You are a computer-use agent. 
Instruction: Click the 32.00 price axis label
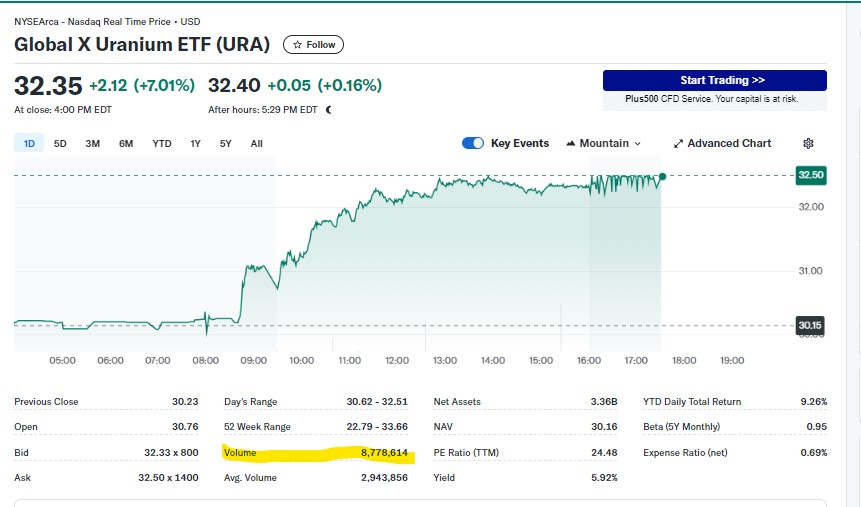[811, 207]
